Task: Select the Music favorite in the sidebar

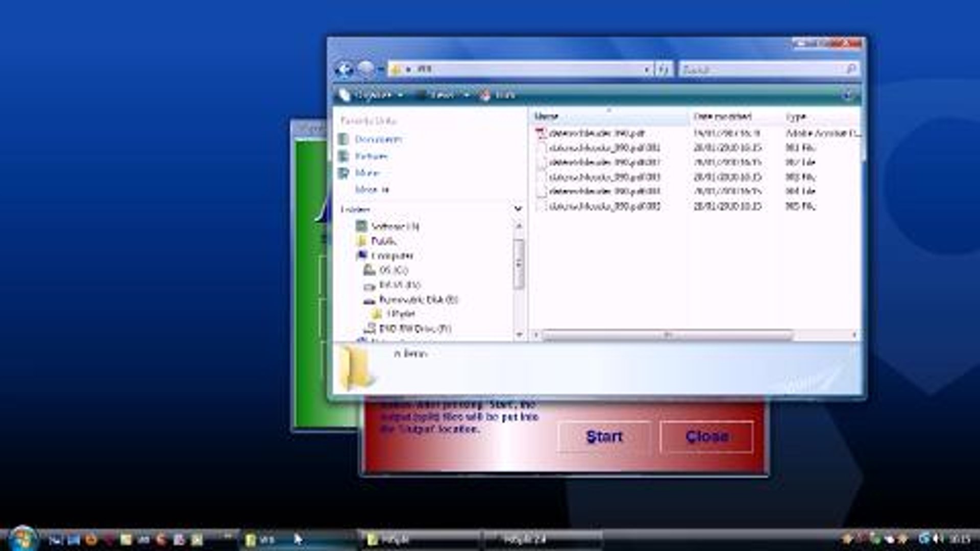Action: [367, 172]
